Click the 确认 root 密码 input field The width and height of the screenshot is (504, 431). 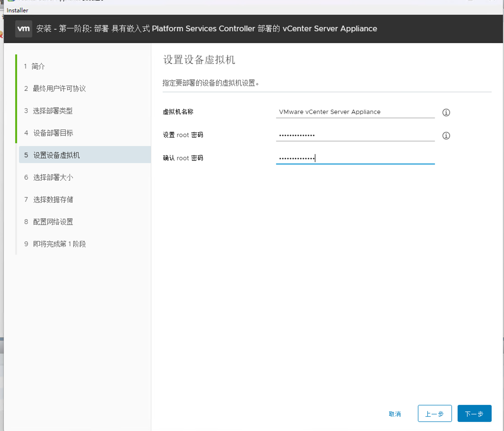[x=355, y=158]
